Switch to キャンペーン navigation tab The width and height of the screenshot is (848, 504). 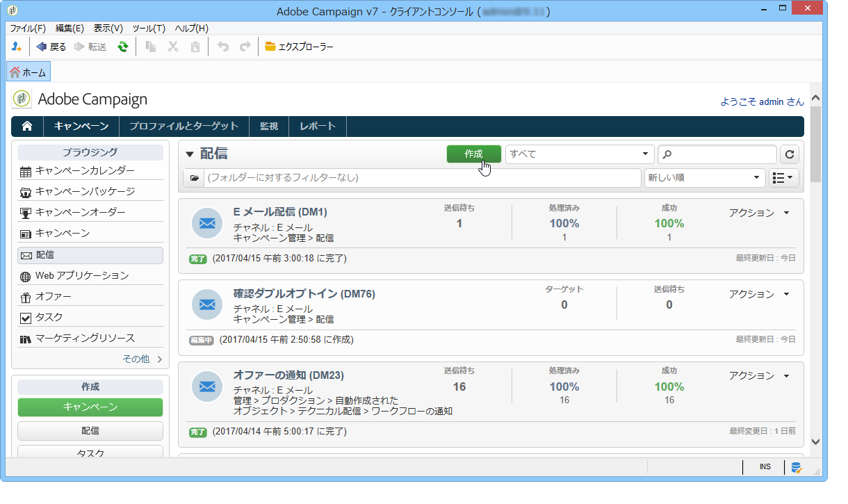pos(81,126)
